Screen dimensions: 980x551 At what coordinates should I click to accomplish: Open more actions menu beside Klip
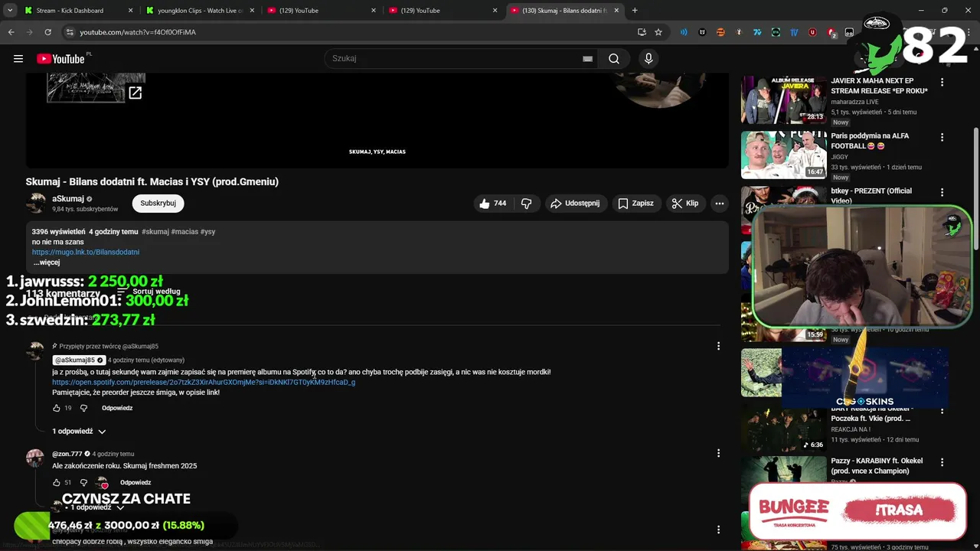(719, 204)
